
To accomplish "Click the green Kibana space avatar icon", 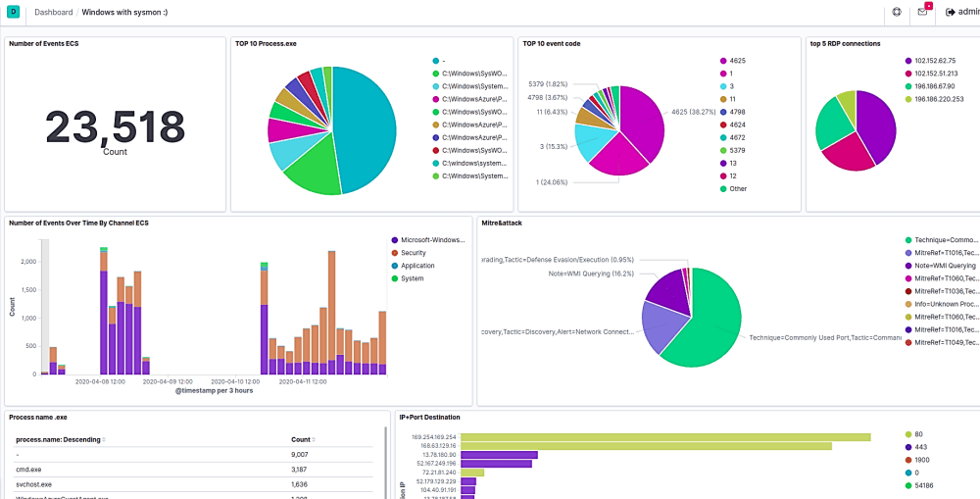I will tap(13, 13).
